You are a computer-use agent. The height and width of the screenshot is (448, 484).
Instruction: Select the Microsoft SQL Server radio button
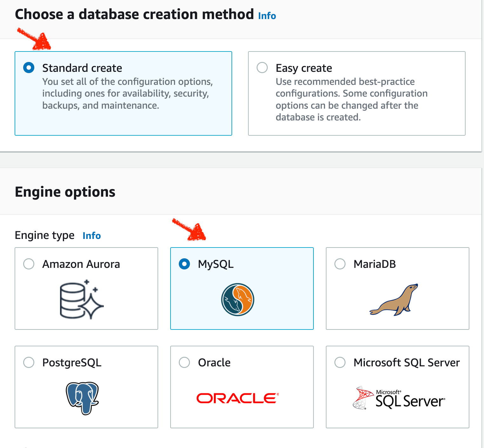pos(340,363)
